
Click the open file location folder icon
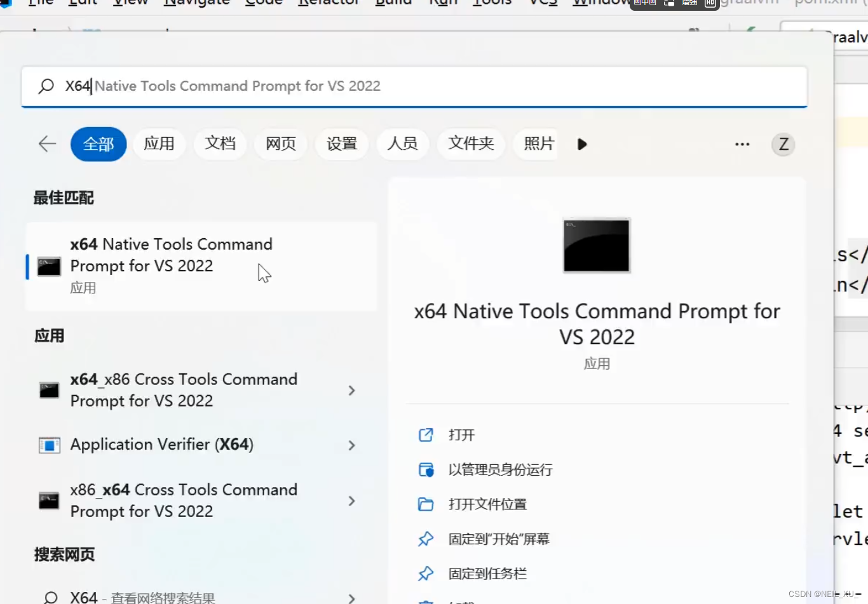[x=426, y=504]
